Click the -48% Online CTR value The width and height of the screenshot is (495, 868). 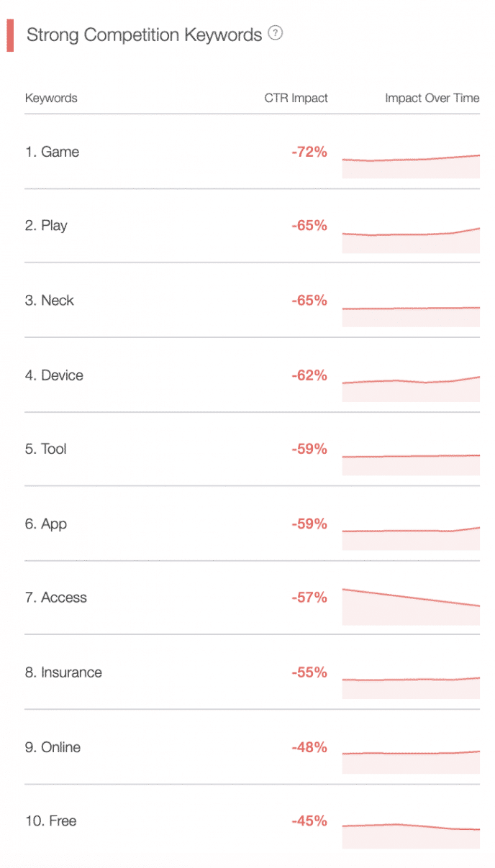309,747
